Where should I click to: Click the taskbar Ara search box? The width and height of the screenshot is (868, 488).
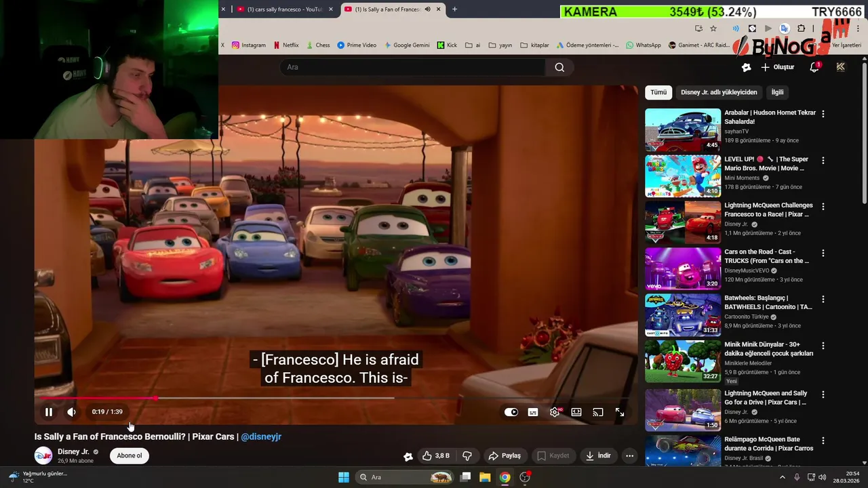pos(405,477)
